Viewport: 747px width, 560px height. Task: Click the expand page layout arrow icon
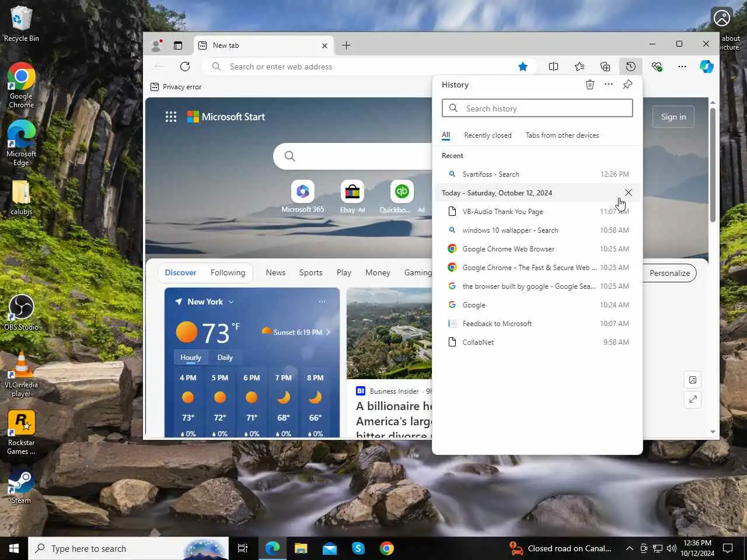click(693, 399)
